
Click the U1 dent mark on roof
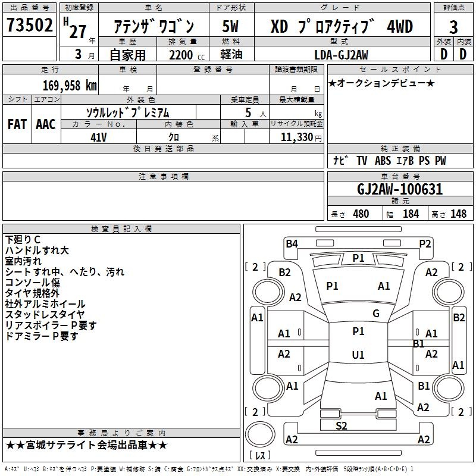click(x=358, y=355)
